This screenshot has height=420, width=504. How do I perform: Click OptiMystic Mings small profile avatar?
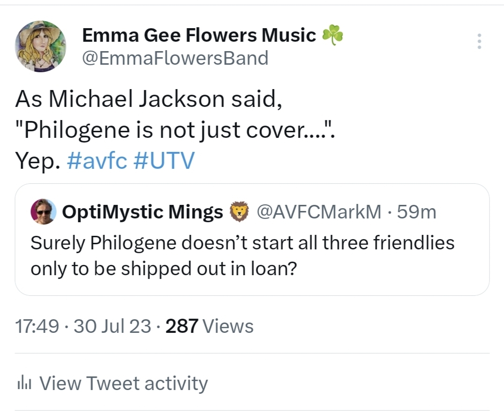(44, 212)
